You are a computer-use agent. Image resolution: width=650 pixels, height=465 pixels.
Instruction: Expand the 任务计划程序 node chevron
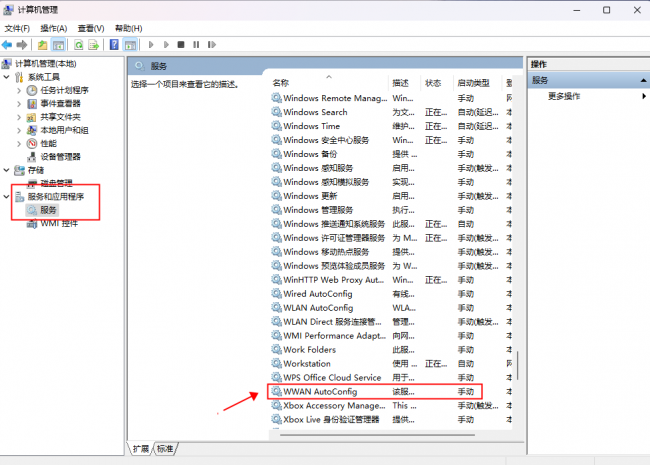[19, 90]
